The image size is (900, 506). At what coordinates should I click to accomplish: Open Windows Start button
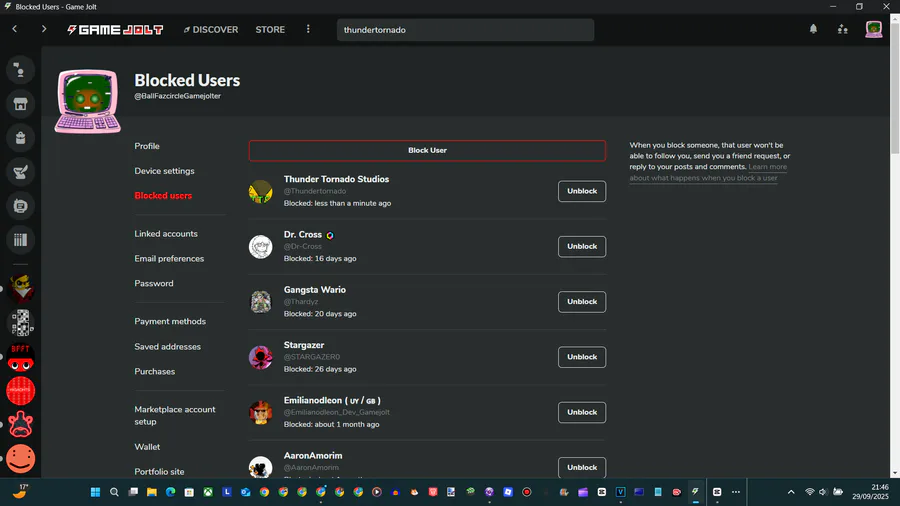(x=95, y=492)
